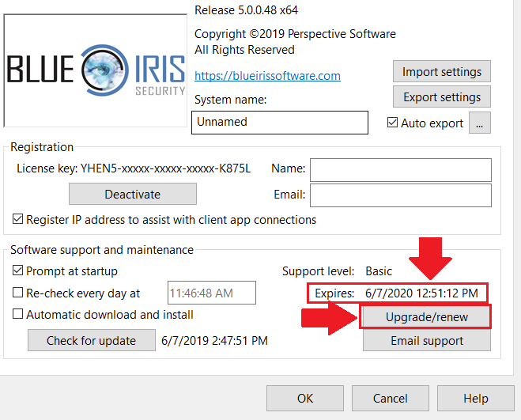
Task: Click the Support level value Basic
Action: click(x=379, y=271)
